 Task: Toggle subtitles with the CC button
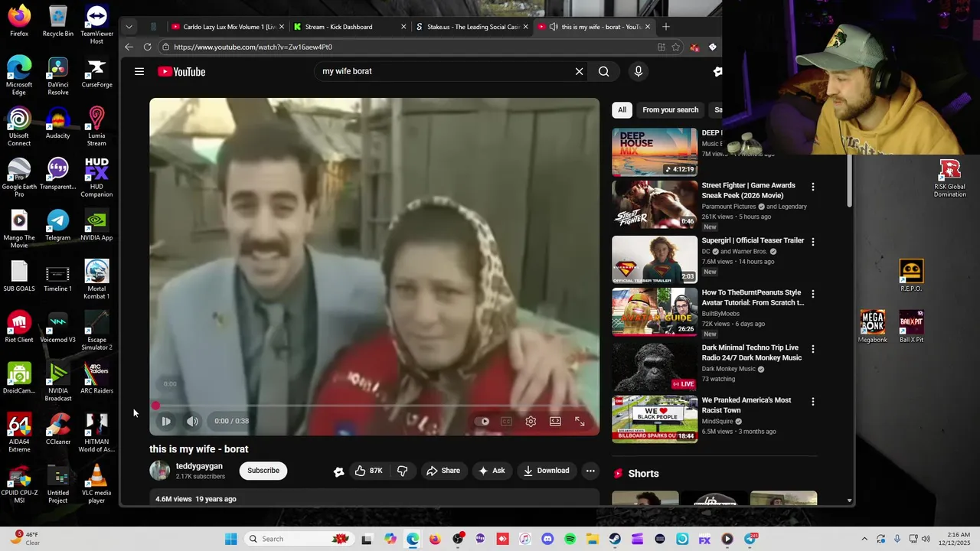pyautogui.click(x=506, y=421)
